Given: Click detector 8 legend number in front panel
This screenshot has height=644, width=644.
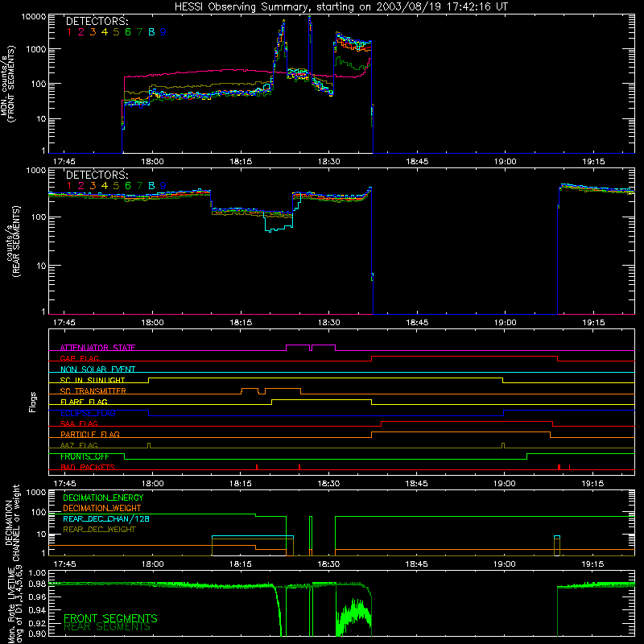Looking at the screenshot, I should 151,32.
